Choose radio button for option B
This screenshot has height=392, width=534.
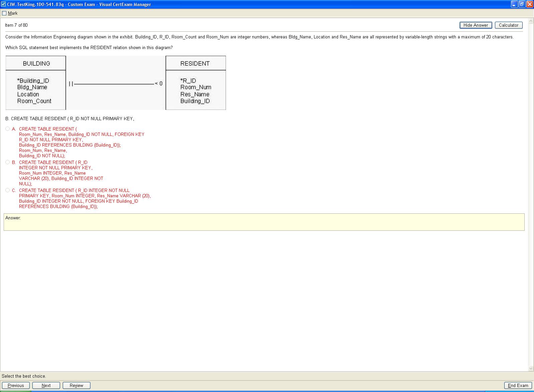click(x=8, y=162)
